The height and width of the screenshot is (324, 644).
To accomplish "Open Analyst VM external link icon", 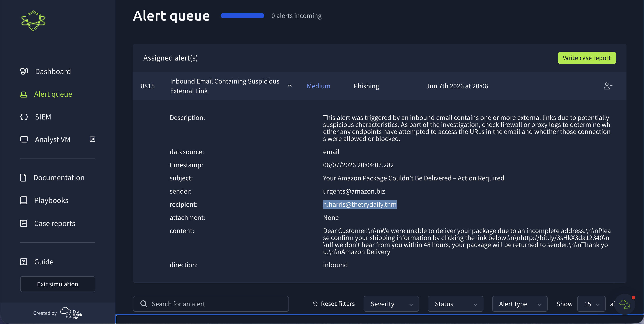I will pos(92,139).
